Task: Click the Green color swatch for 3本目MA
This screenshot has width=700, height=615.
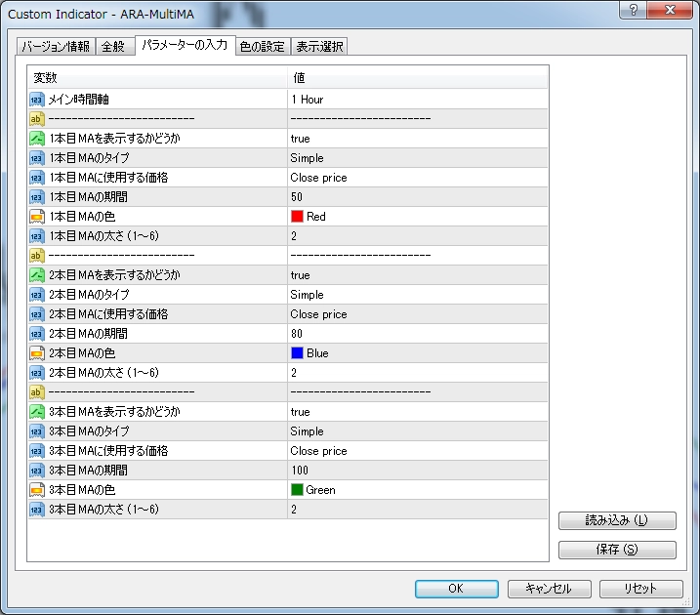Action: 297,490
